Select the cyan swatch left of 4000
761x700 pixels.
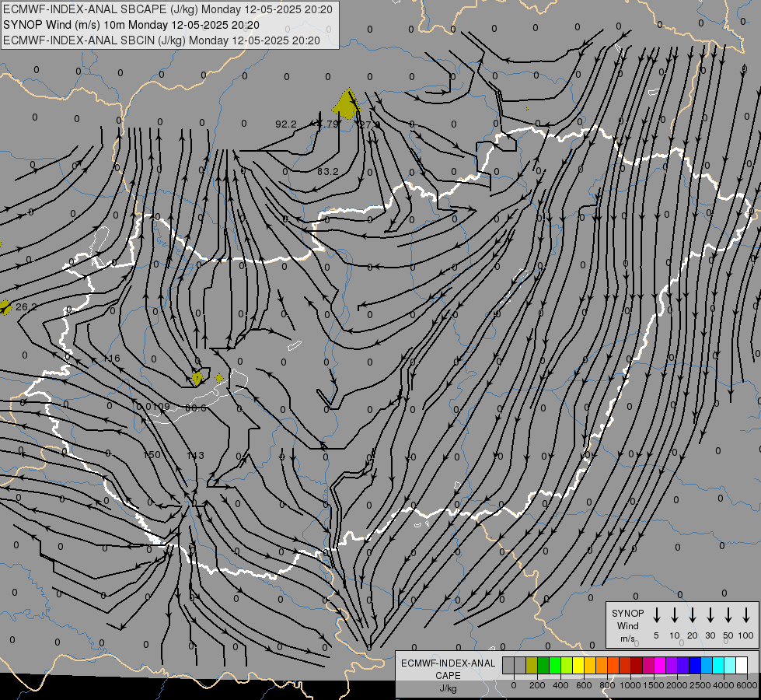click(x=717, y=665)
